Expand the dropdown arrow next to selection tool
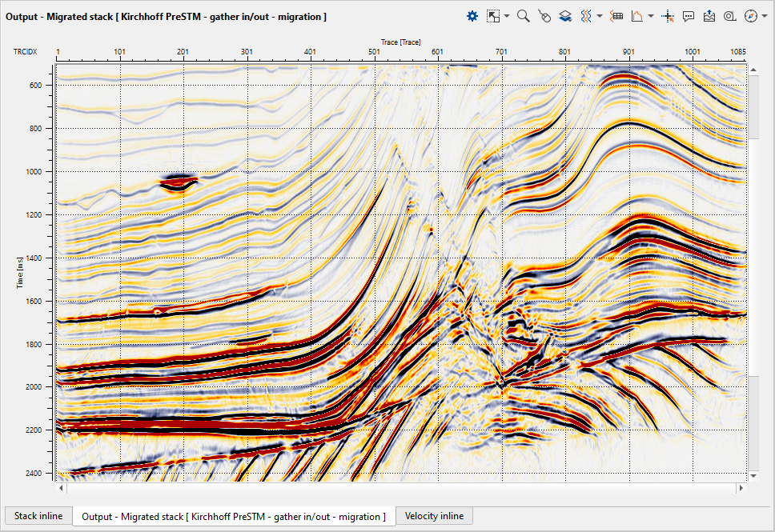 [507, 16]
